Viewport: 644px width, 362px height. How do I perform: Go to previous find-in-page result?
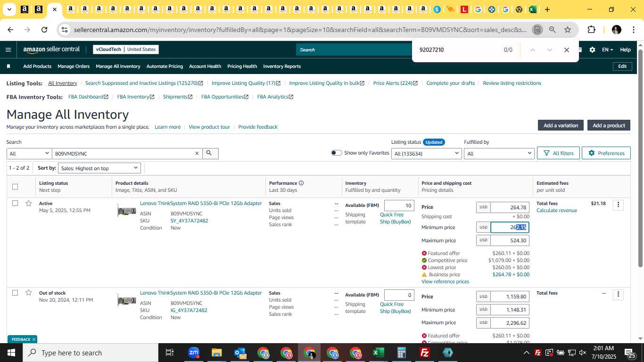(532, 50)
